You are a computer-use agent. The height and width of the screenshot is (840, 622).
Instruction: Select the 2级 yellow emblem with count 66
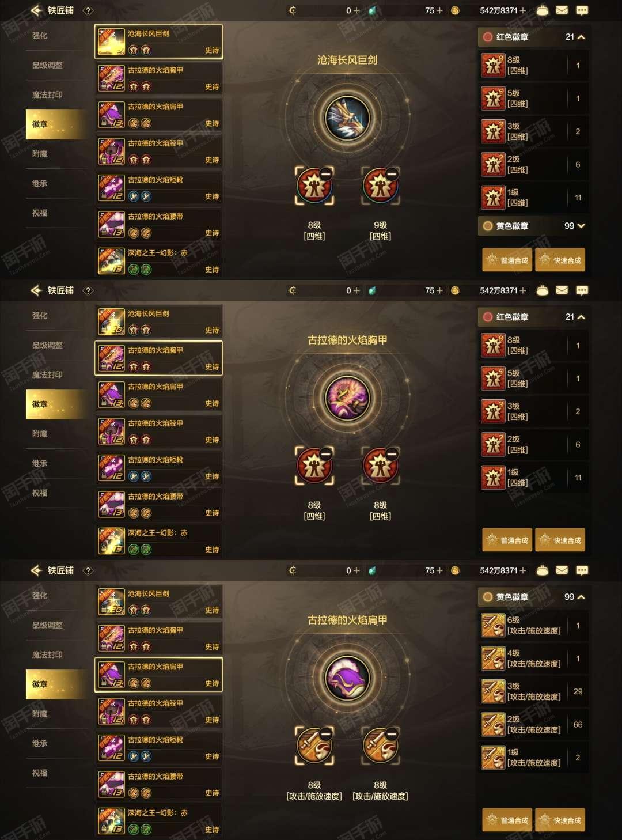(x=533, y=724)
